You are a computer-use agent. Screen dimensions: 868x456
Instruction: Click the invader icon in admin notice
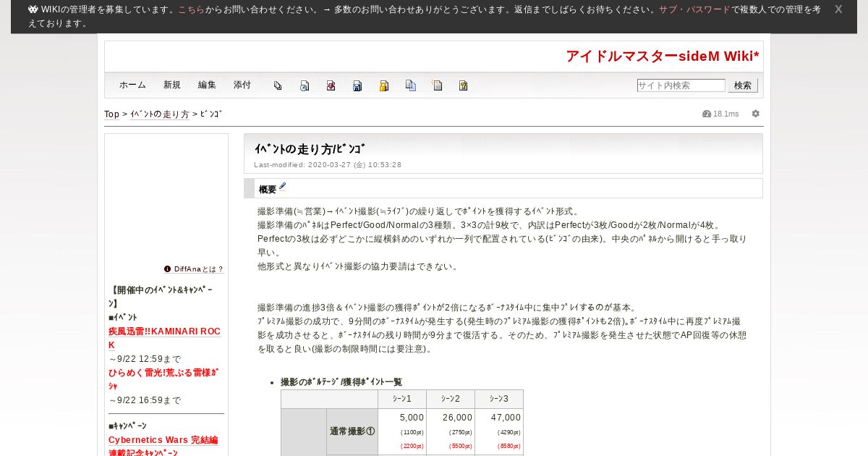(x=33, y=9)
